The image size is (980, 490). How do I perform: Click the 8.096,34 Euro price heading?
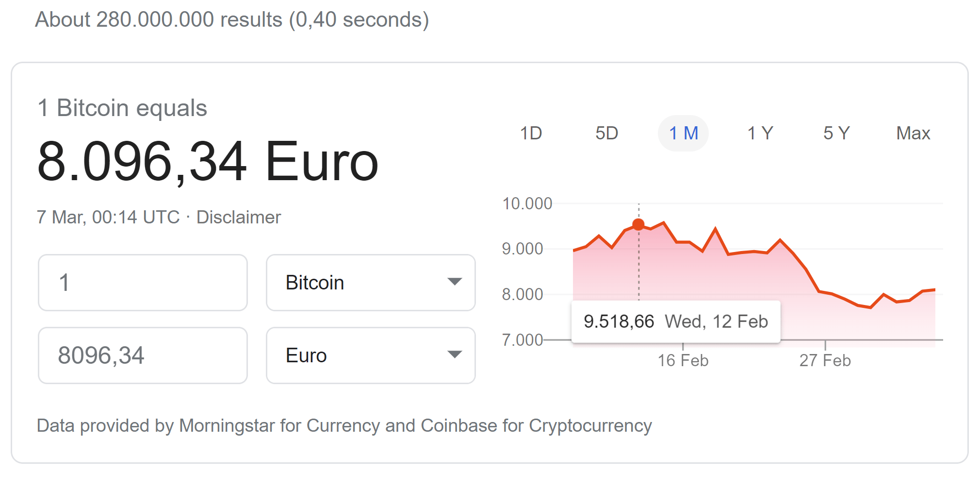click(208, 161)
